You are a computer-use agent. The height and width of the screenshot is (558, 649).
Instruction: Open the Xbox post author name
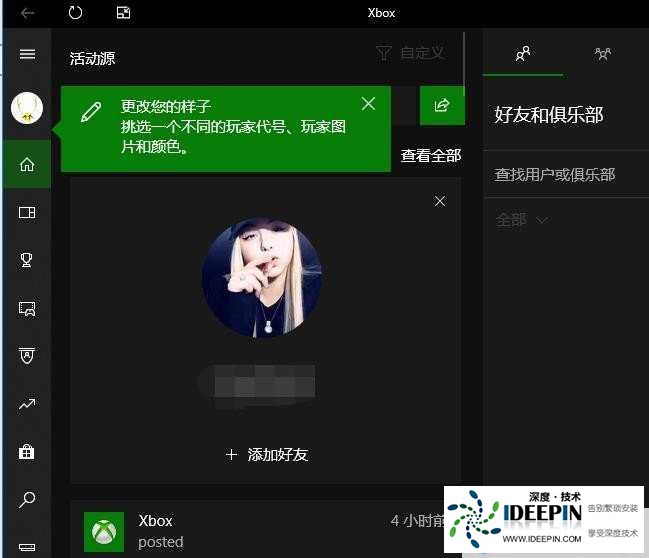(x=155, y=521)
